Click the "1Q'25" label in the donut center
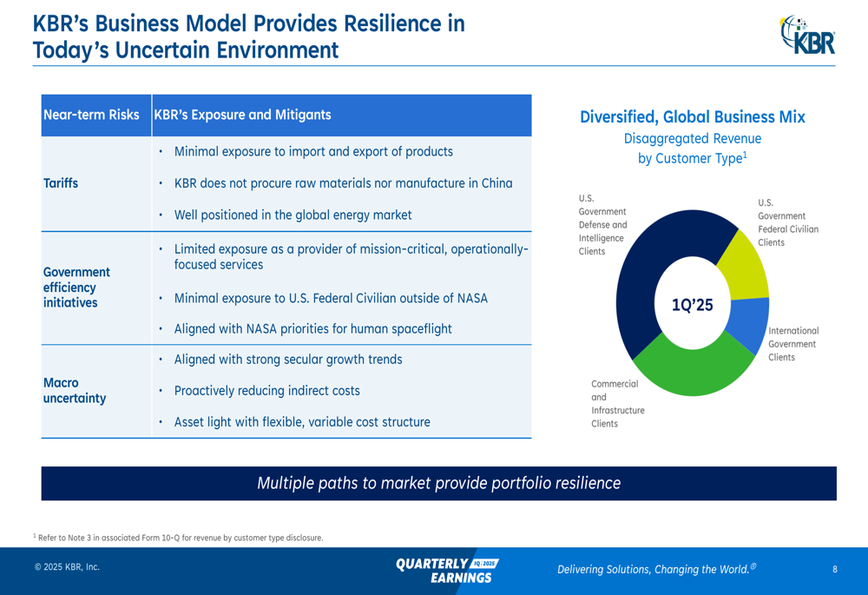 pyautogui.click(x=693, y=305)
